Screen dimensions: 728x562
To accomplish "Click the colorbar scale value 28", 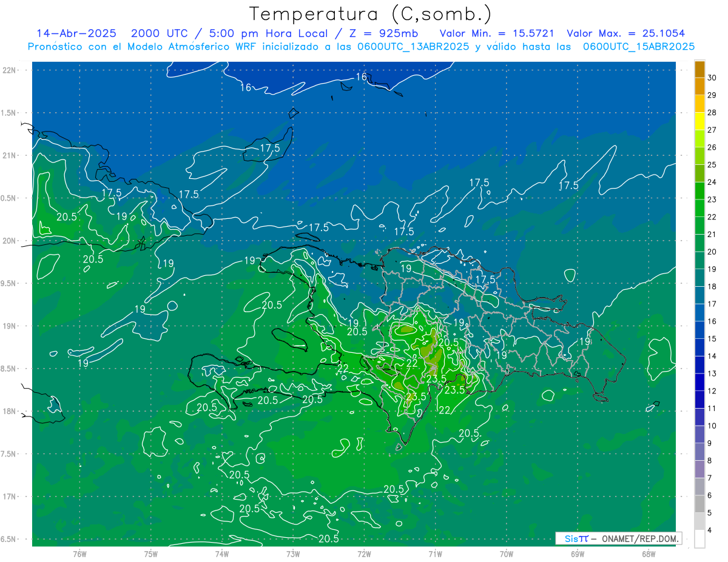I will (712, 112).
